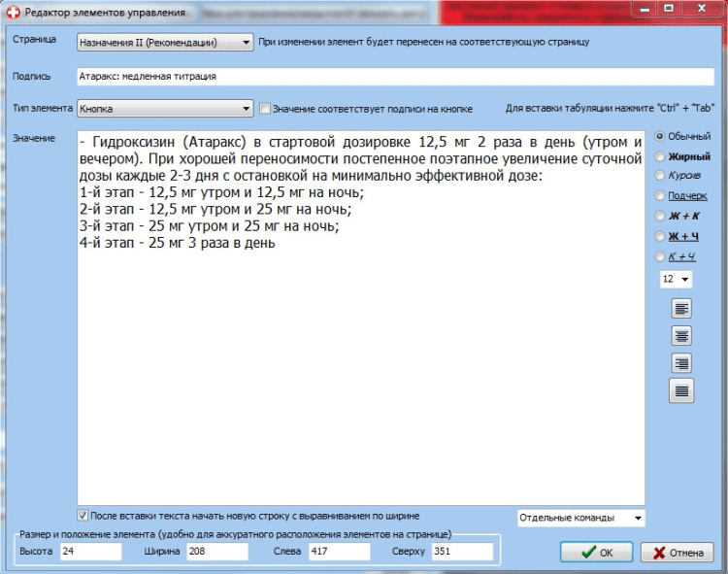The height and width of the screenshot is (574, 728).
Task: Click the Сверху field showing 351
Action: click(462, 552)
